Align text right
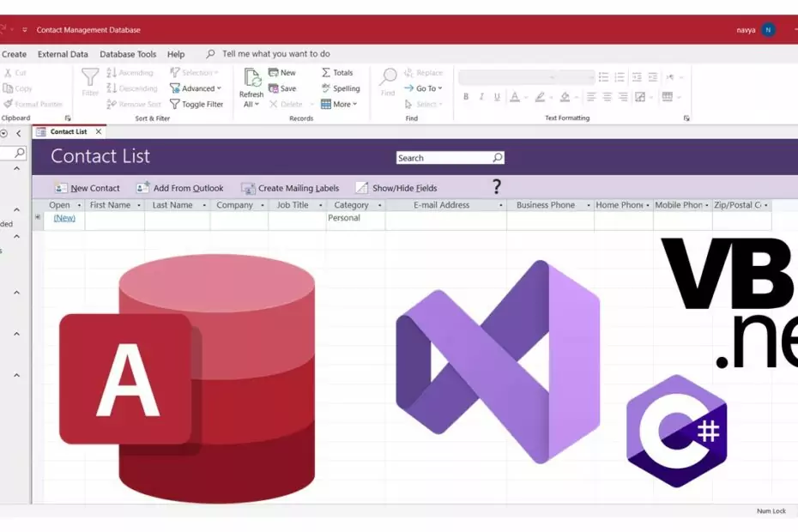The height and width of the screenshot is (532, 798). (623, 96)
